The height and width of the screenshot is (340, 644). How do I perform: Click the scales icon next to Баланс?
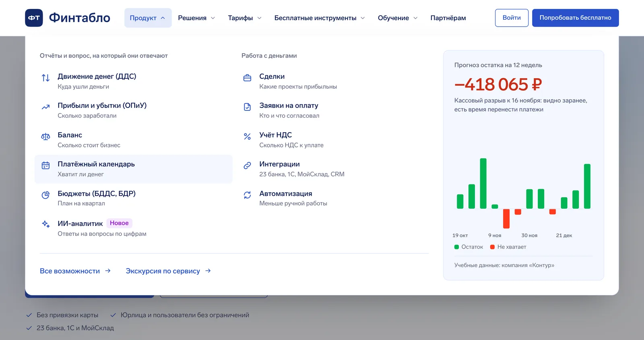45,137
